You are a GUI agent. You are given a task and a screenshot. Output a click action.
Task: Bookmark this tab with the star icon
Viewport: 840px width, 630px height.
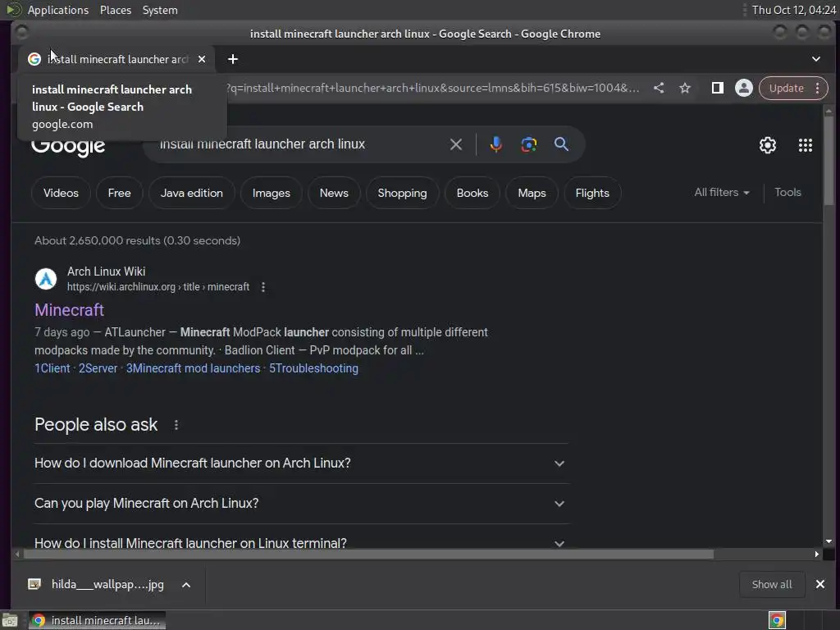(x=685, y=88)
